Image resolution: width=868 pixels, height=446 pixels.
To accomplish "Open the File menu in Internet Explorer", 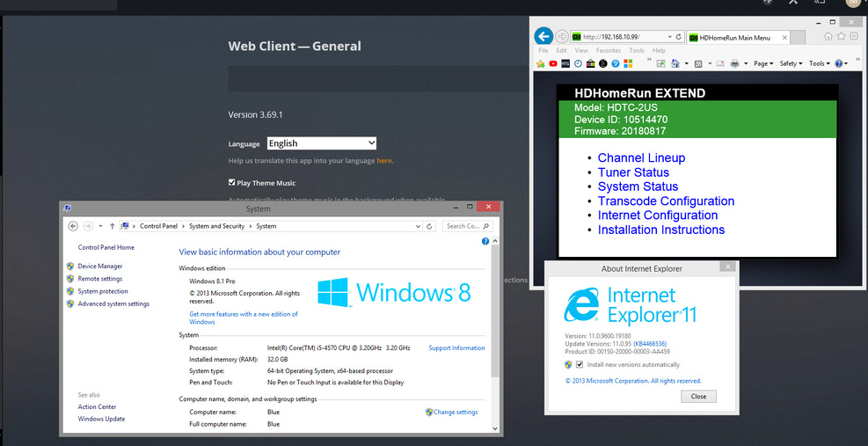I will [x=543, y=50].
